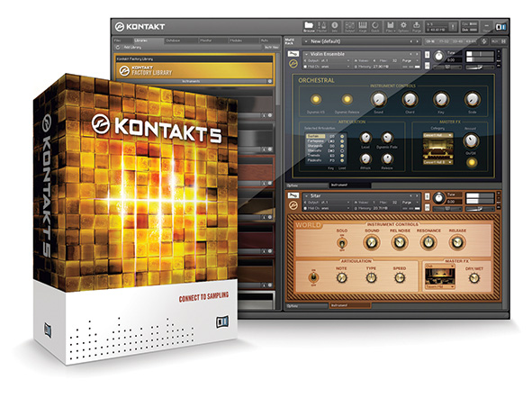Viewport: 532px width, 398px height.
Task: Open Violin Ensemble Output dropdown
Action: pos(327,60)
